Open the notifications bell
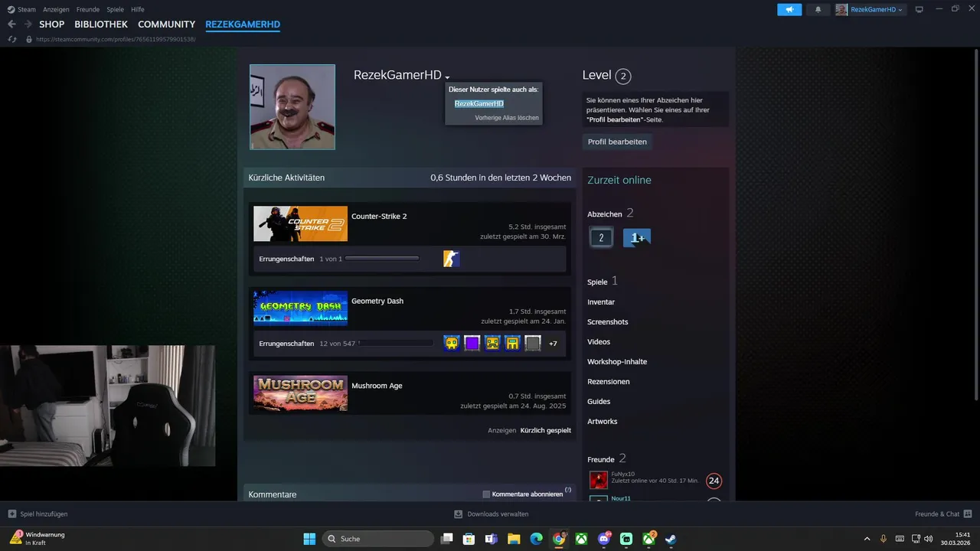This screenshot has height=551, width=980. coord(818,9)
